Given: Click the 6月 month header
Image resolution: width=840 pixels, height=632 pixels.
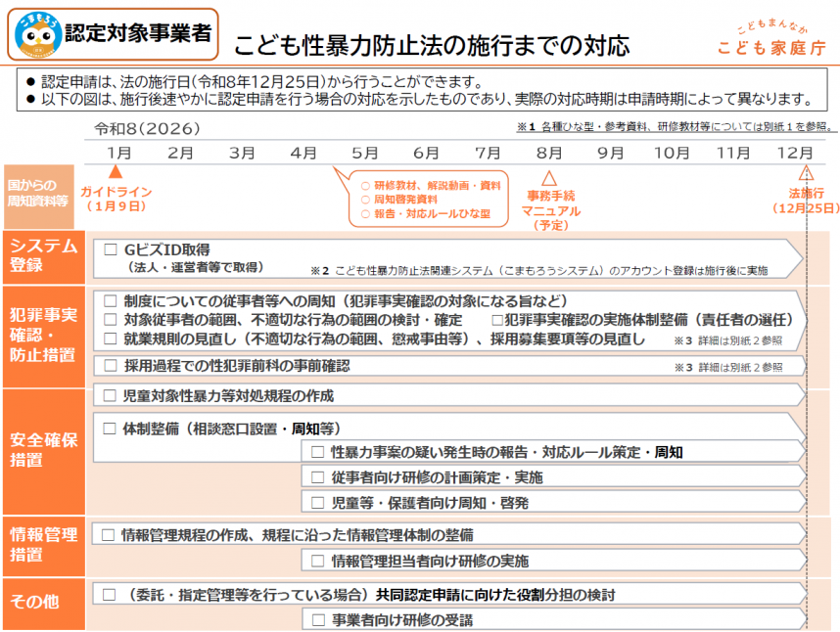Looking at the screenshot, I should click(427, 153).
